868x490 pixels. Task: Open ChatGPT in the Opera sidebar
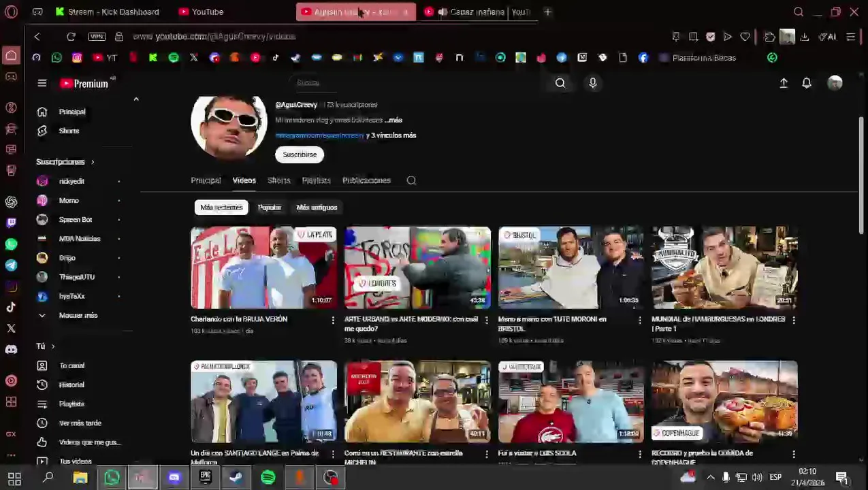(11, 201)
